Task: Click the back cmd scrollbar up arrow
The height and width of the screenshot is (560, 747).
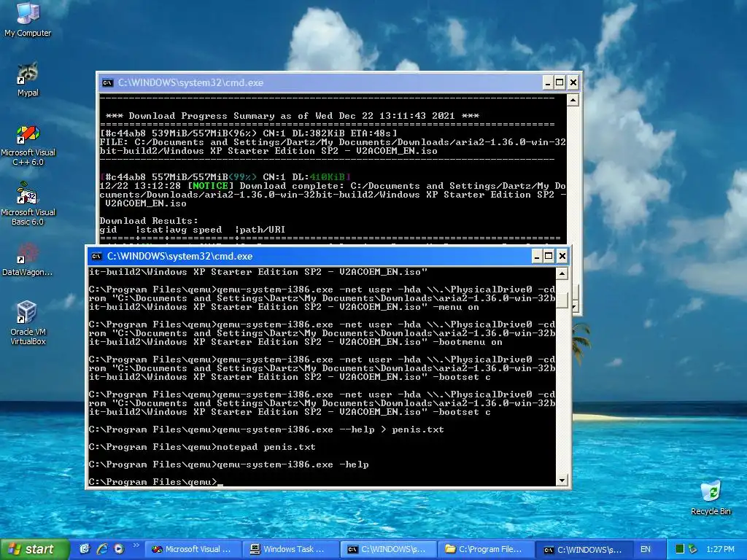Action: [x=573, y=100]
